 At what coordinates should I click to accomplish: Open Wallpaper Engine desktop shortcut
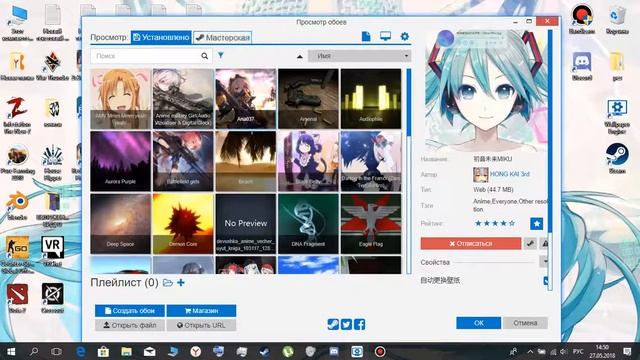(617, 116)
